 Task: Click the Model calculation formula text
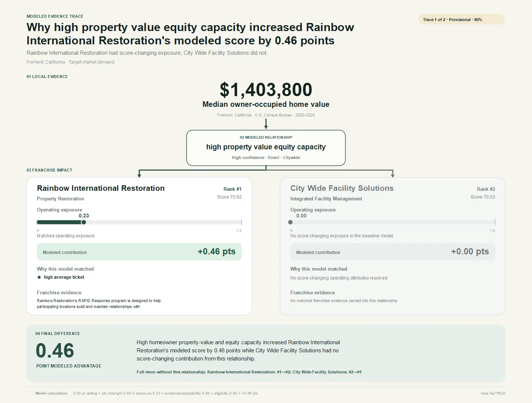(x=166, y=393)
